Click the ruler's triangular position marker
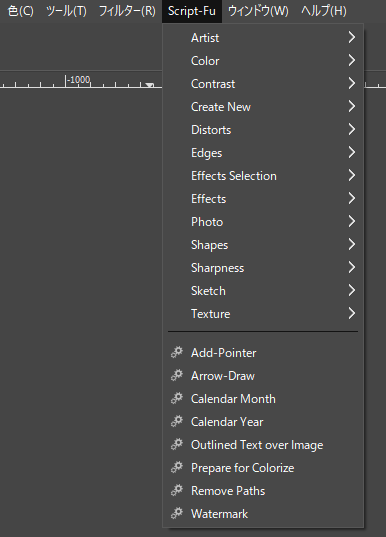The image size is (386, 537). (150, 85)
